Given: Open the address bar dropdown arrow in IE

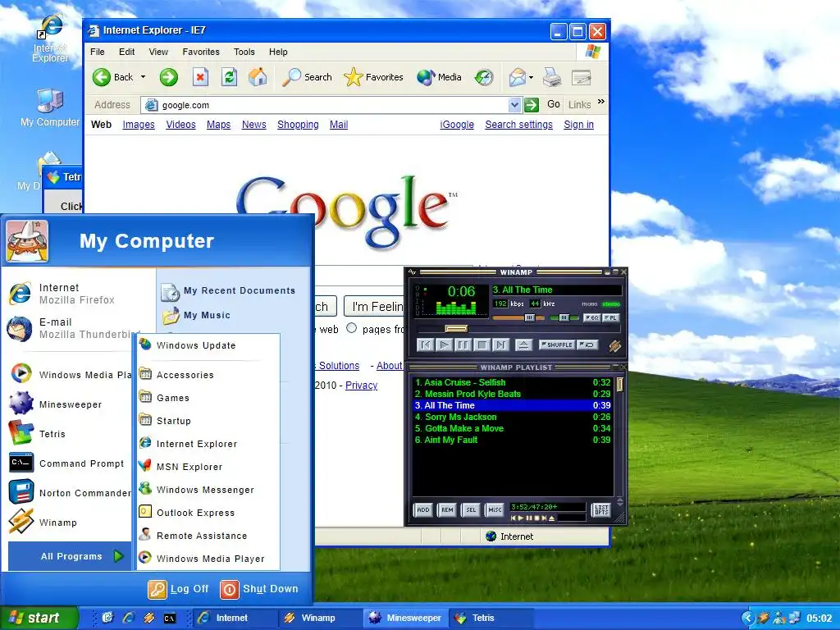Looking at the screenshot, I should [x=514, y=105].
